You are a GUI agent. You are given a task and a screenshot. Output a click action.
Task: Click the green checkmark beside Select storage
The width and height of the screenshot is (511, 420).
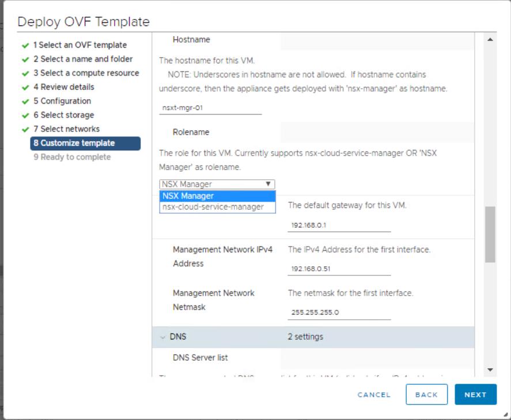25,116
